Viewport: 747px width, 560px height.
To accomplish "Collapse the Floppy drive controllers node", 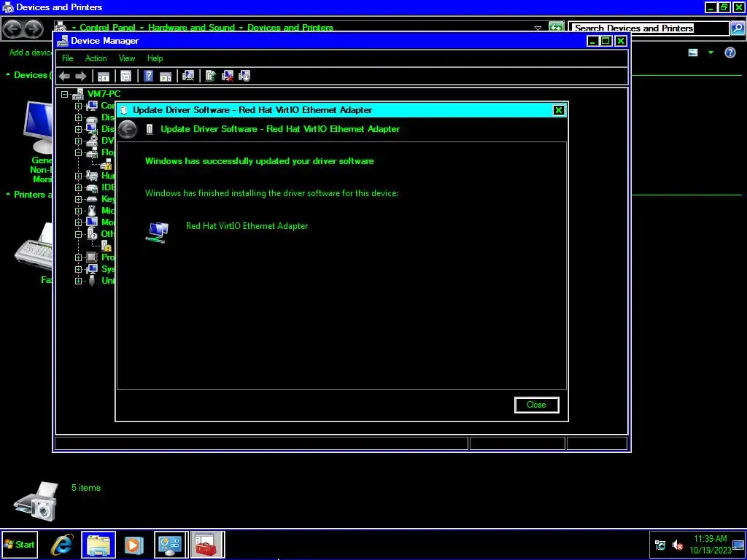I will pos(79,152).
